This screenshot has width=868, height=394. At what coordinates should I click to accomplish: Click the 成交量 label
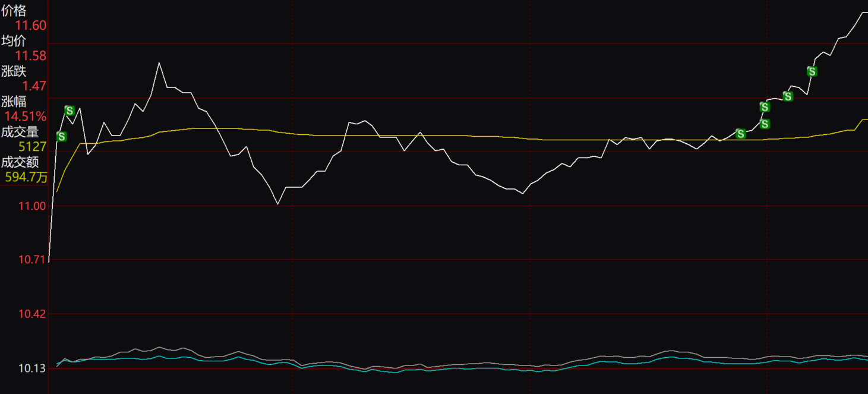(x=20, y=132)
